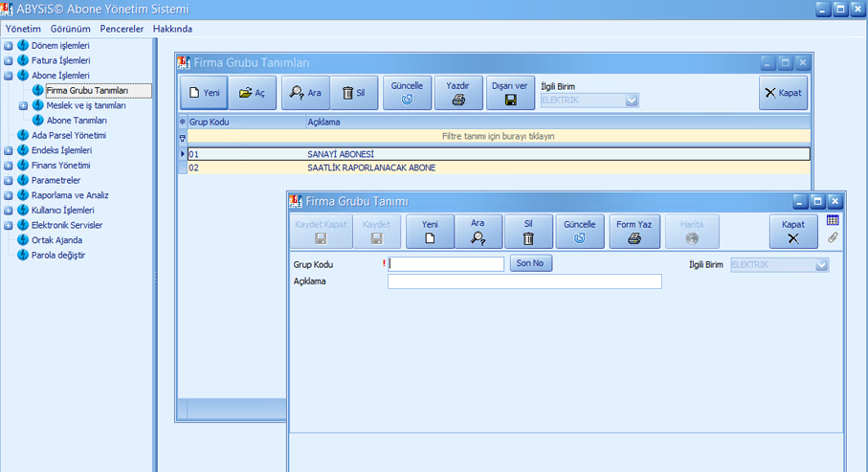Click the Kaydet save button
Viewport: 868px width, 472px height.
click(x=376, y=231)
